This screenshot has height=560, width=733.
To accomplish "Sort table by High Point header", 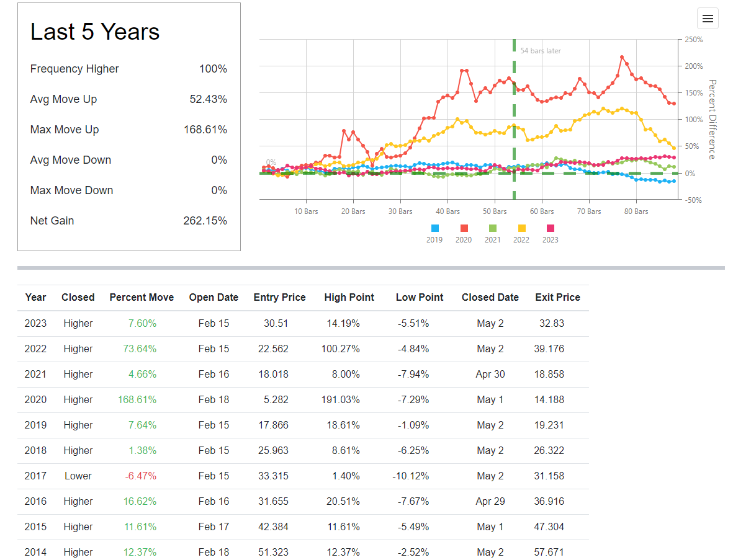I will (x=349, y=298).
